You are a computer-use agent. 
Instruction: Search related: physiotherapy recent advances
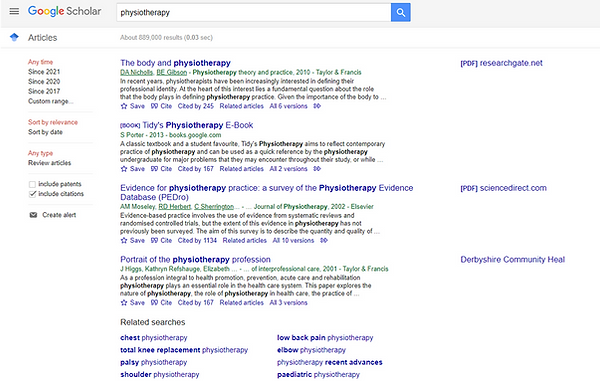coord(329,362)
